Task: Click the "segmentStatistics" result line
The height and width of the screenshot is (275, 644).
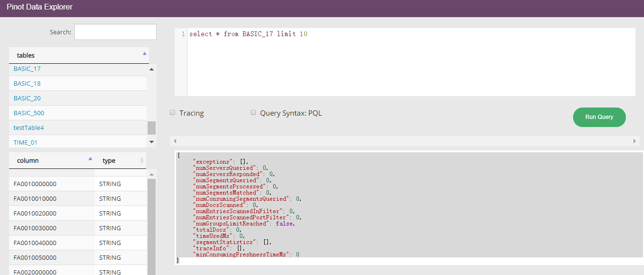Action: pyautogui.click(x=232, y=242)
